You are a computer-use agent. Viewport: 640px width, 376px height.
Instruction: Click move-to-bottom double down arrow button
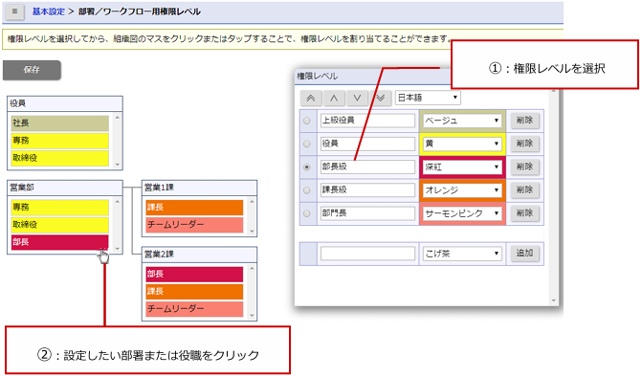click(380, 98)
